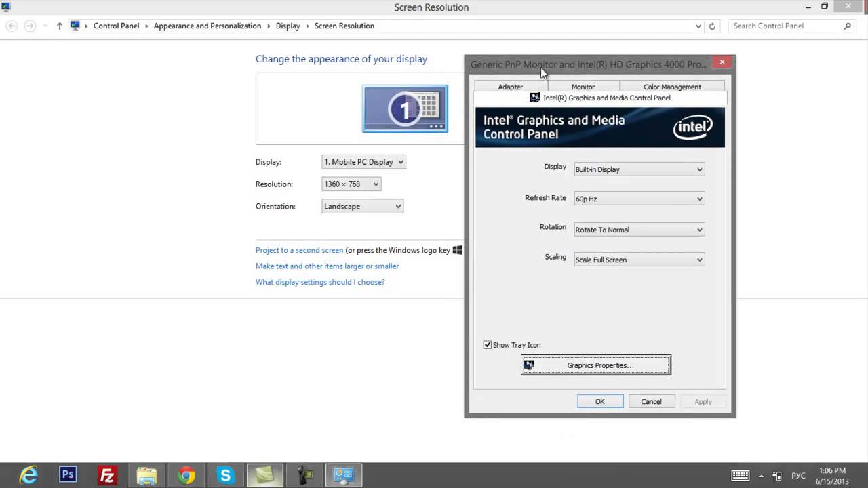The width and height of the screenshot is (868, 488).
Task: Click the Windows logo key icon
Action: coord(458,250)
